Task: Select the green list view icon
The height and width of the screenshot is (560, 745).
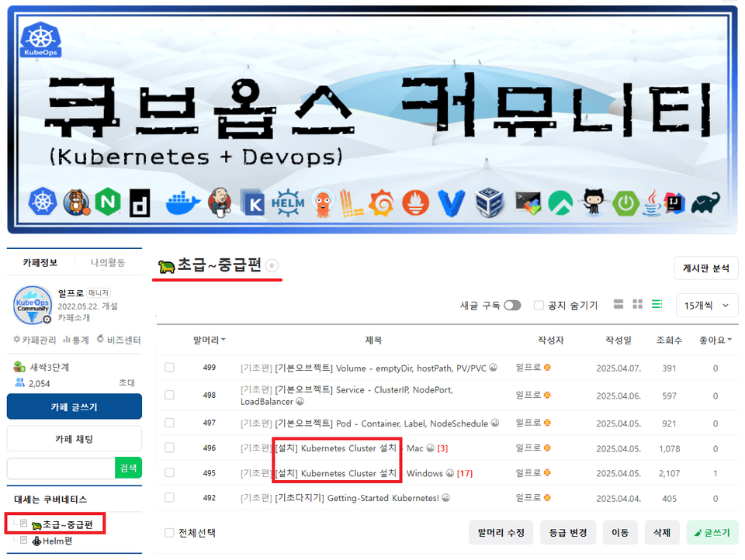Action: (x=657, y=304)
